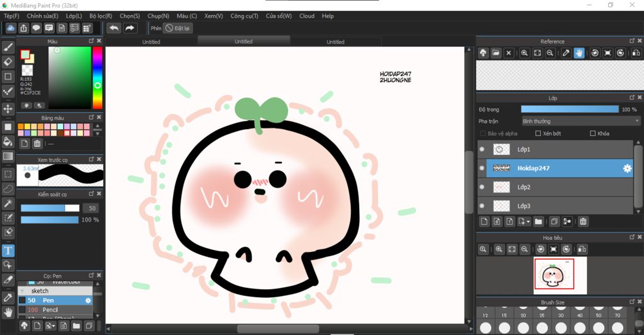Open the Chỉnh sửa(E) menu
The width and height of the screenshot is (644, 335).
click(x=43, y=16)
